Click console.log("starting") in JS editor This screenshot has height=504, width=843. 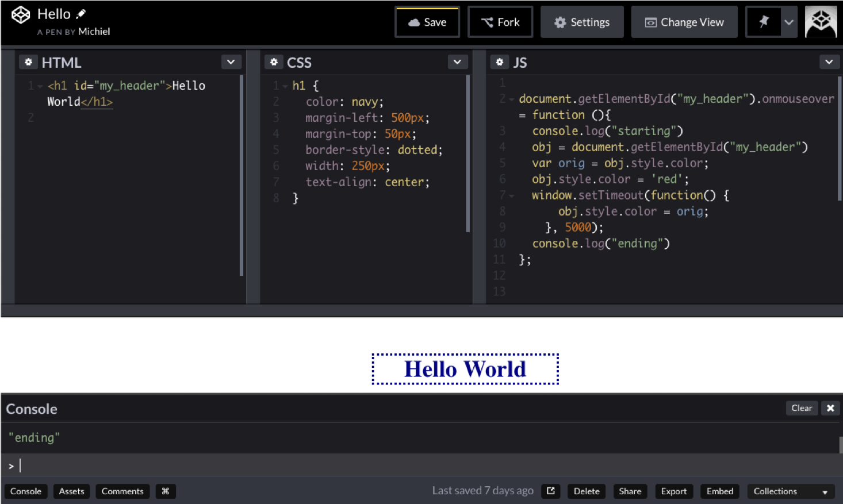607,131
